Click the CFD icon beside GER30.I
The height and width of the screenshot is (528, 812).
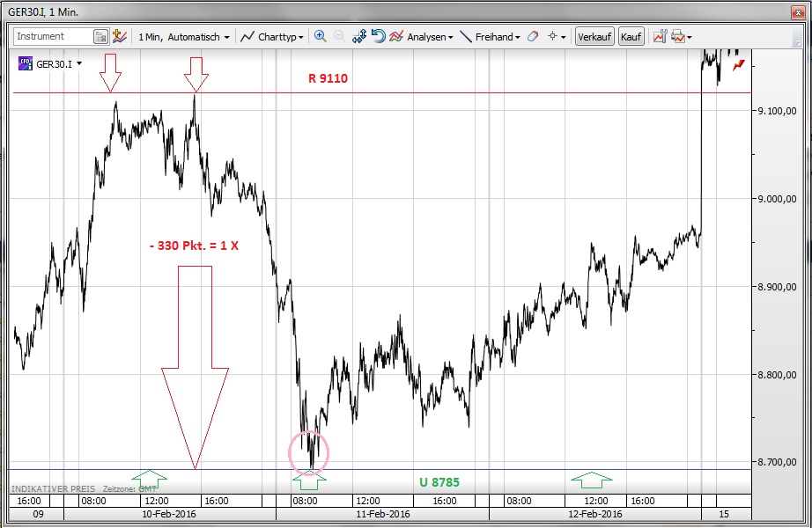point(26,63)
